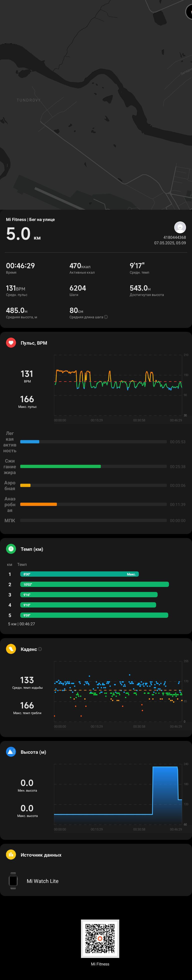
Task: Select the kilometer 5 pace bar 9'59"
Action: (x=94, y=615)
